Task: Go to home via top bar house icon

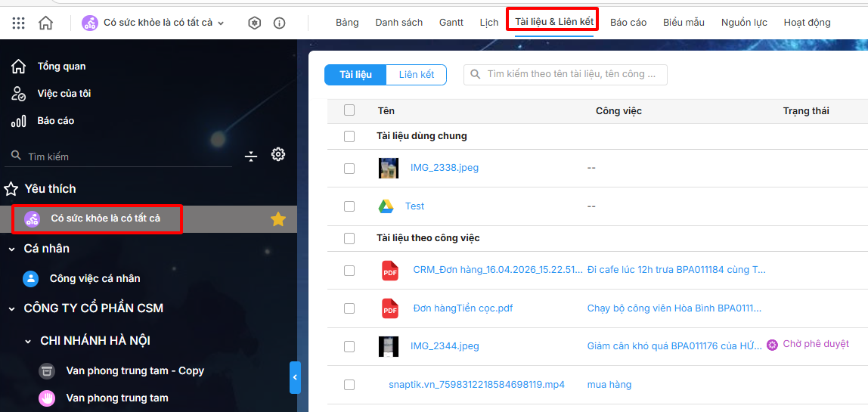Action: (45, 23)
